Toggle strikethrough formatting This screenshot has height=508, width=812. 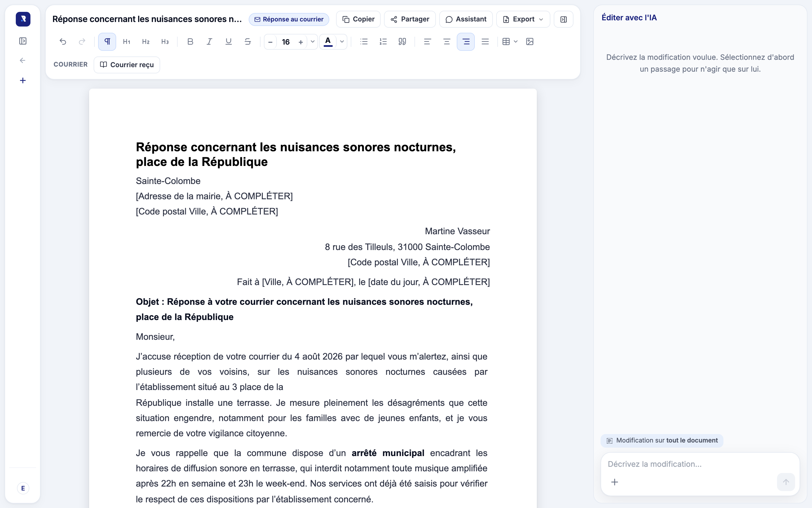(248, 42)
